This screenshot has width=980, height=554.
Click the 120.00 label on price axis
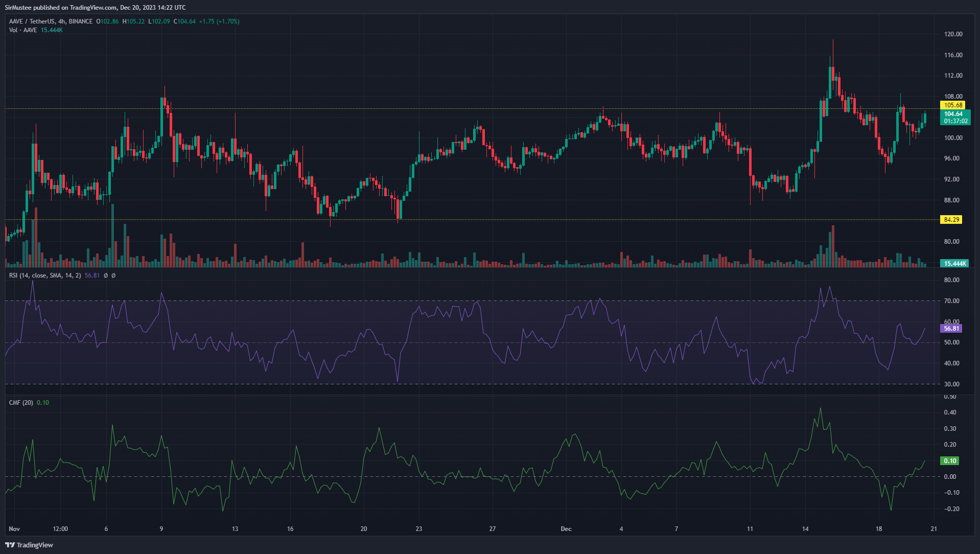tap(953, 34)
